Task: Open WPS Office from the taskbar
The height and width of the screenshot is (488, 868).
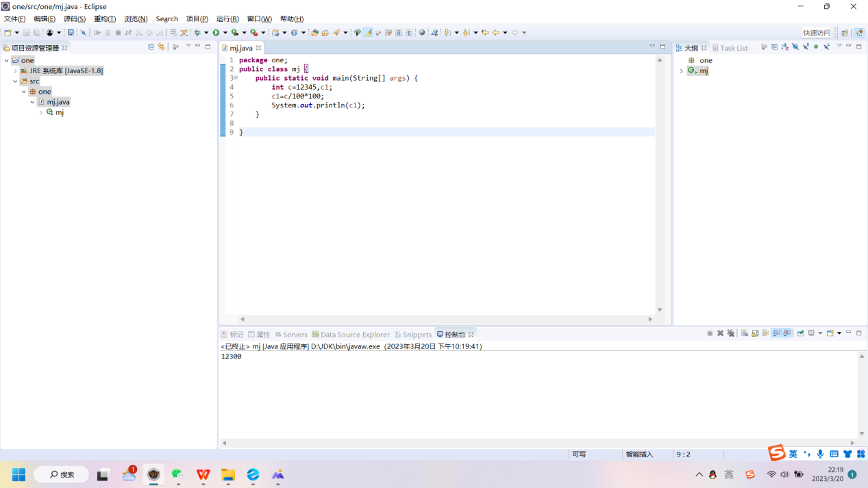Action: point(203,474)
